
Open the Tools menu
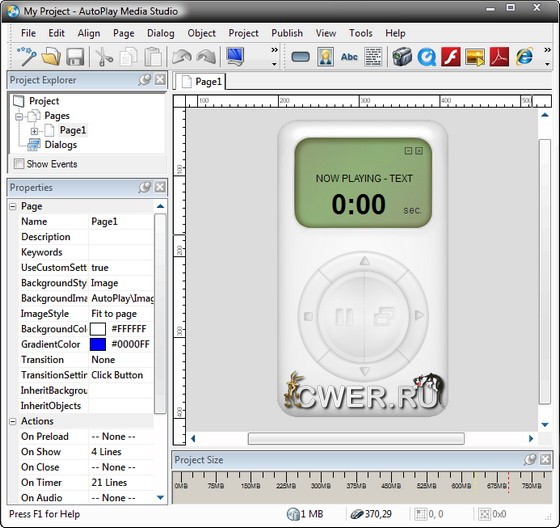pos(361,33)
